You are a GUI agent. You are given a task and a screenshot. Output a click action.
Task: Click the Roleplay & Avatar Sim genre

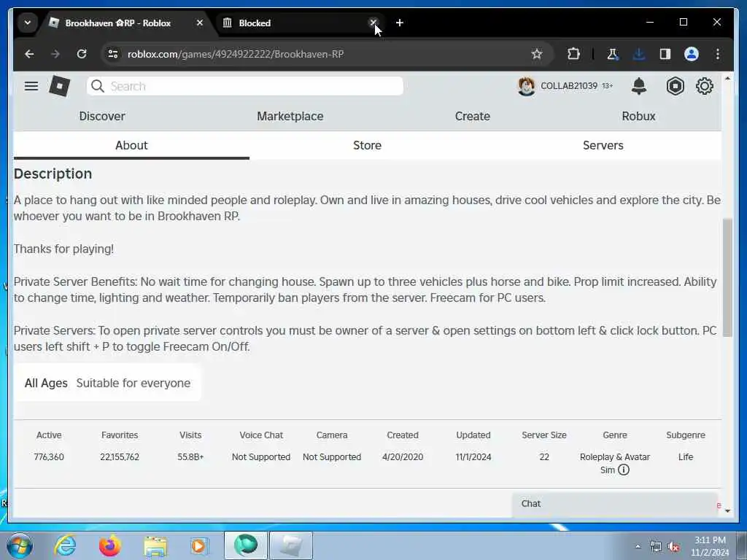tap(614, 463)
